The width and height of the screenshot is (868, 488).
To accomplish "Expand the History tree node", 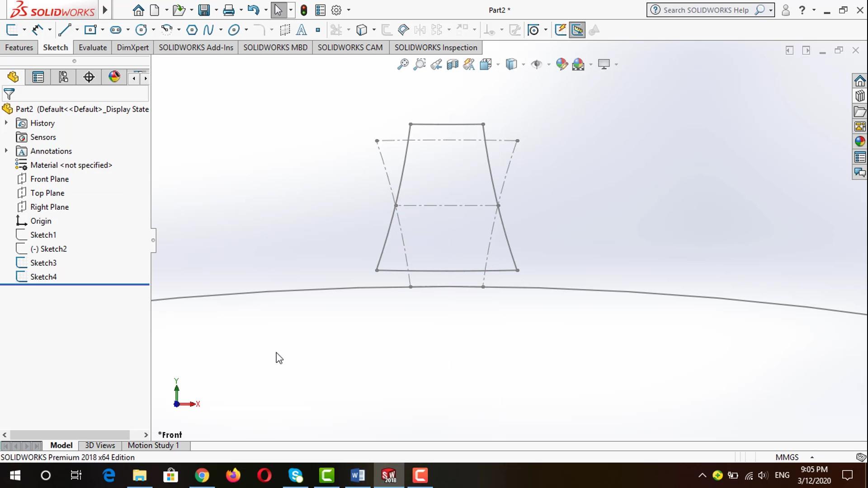I will coord(6,123).
